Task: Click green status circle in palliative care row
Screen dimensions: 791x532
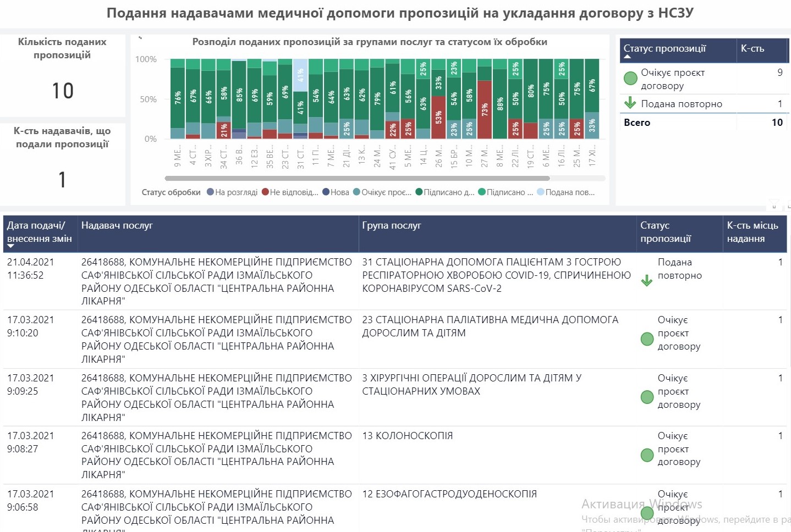Action: 647,339
